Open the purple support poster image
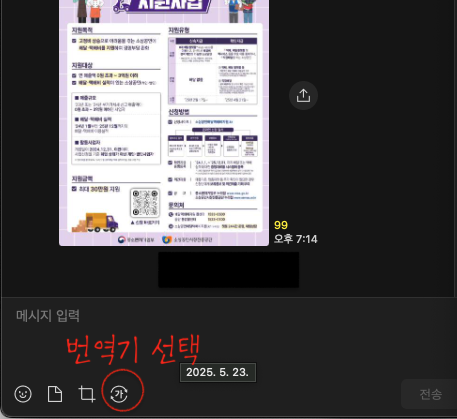Screen dimensions: 457x419 pos(164,123)
